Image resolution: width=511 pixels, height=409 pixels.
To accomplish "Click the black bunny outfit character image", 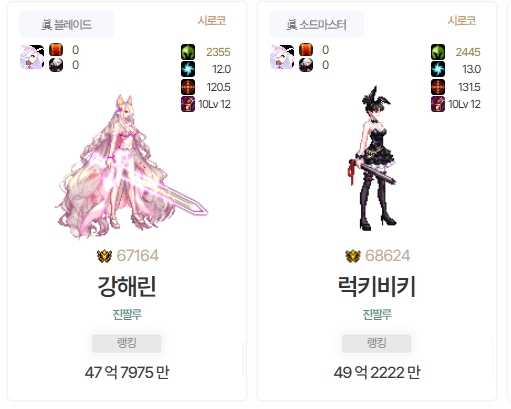I will click(372, 158).
